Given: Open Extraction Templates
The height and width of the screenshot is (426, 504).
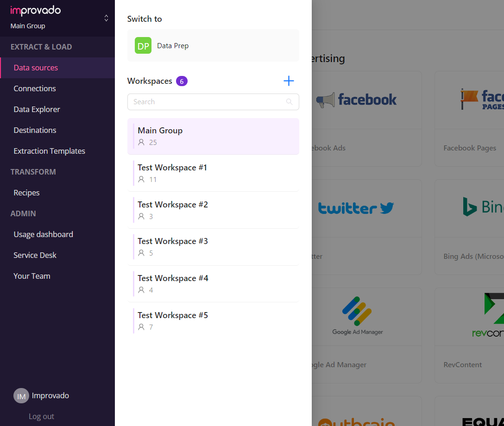Looking at the screenshot, I should click(49, 151).
